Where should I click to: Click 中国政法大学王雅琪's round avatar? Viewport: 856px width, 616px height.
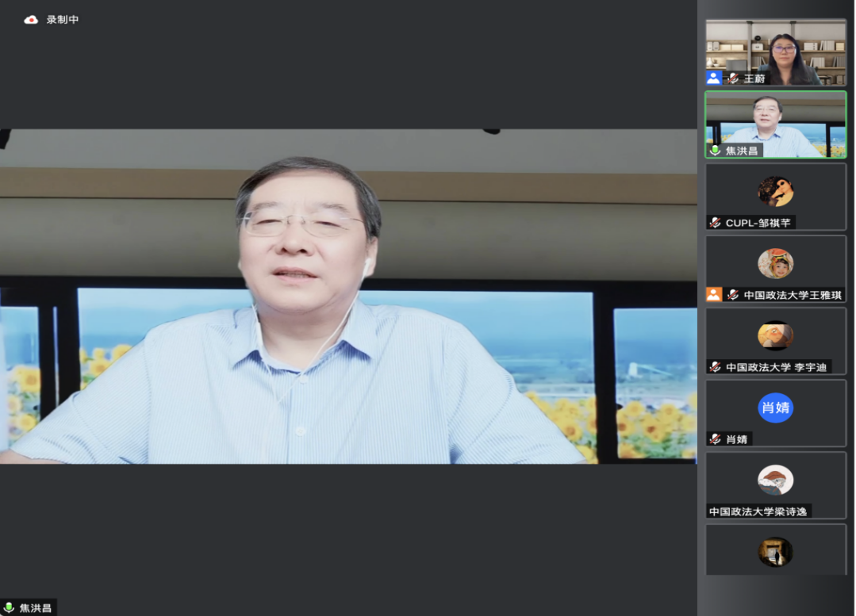click(x=775, y=263)
